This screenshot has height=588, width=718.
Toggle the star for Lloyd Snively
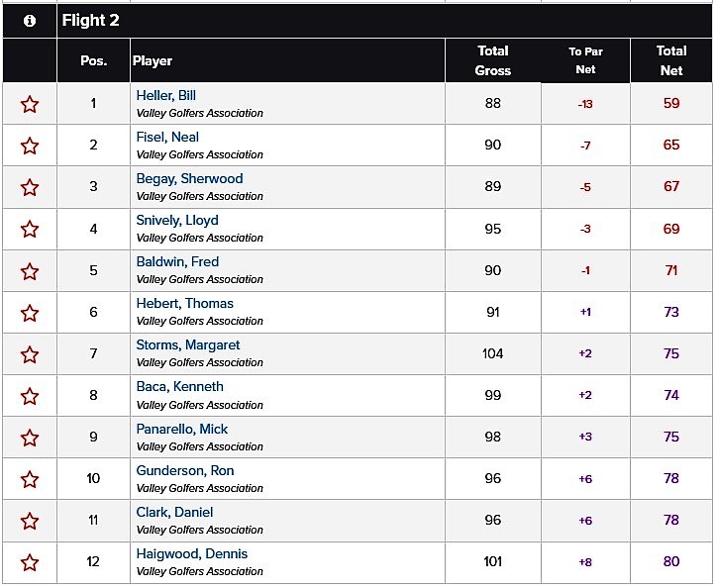click(30, 230)
